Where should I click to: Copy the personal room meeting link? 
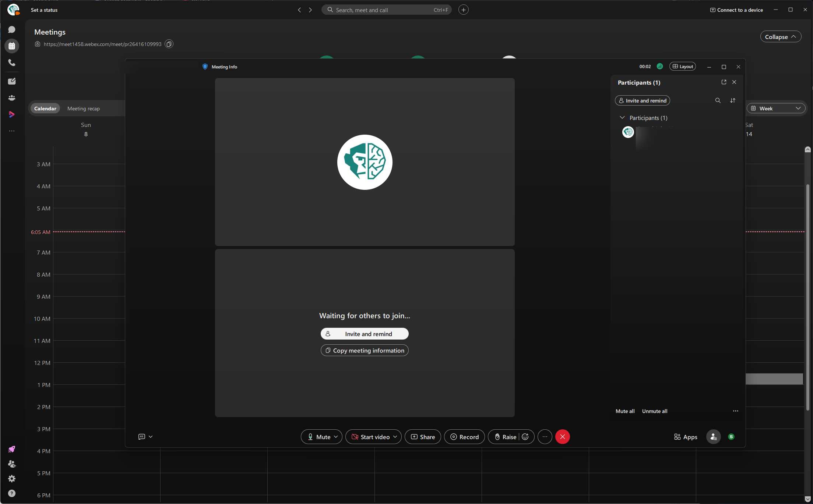pos(169,44)
